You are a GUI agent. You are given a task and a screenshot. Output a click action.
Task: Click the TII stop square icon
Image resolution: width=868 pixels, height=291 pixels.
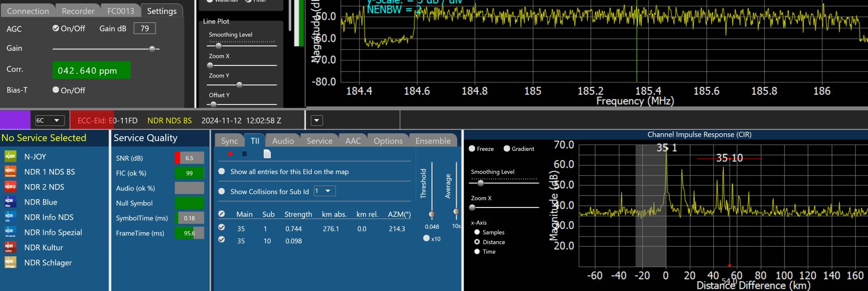coord(245,154)
